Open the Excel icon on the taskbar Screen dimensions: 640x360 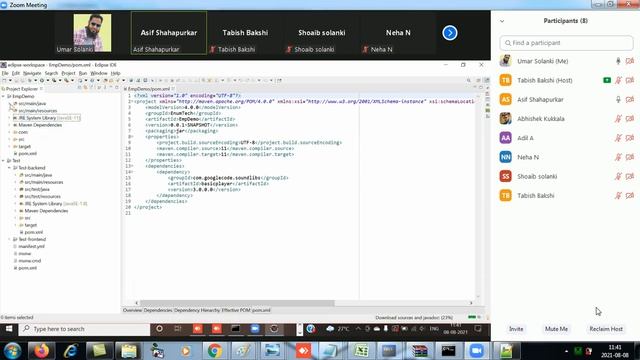click(360, 351)
